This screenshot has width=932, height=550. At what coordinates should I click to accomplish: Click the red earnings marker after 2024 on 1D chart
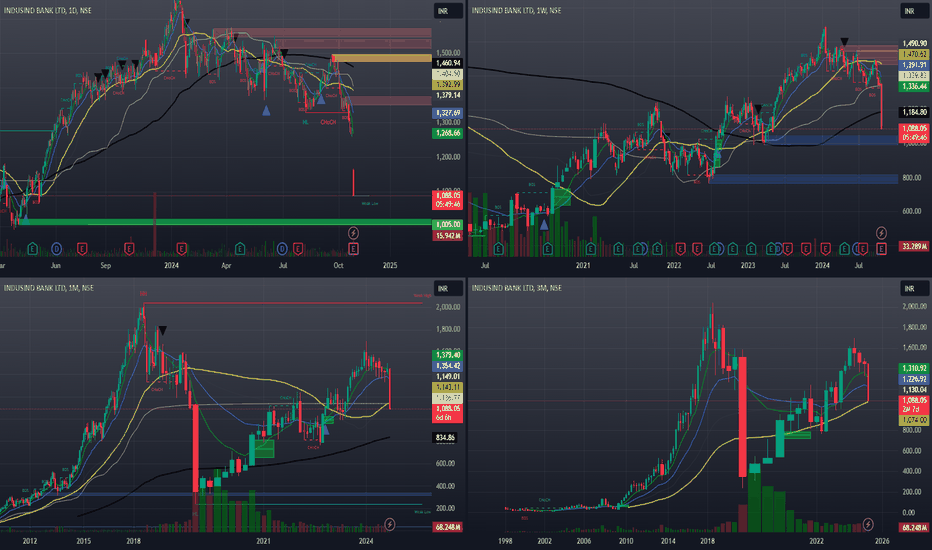pos(182,249)
